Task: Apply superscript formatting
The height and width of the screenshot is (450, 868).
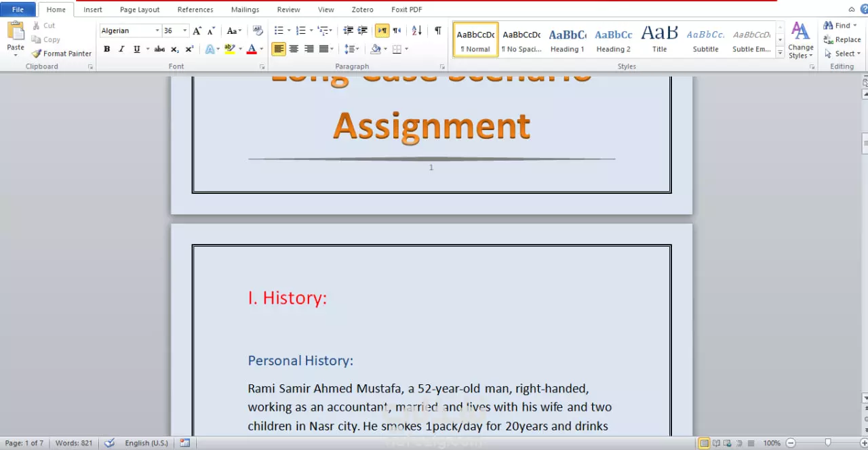Action: click(189, 49)
